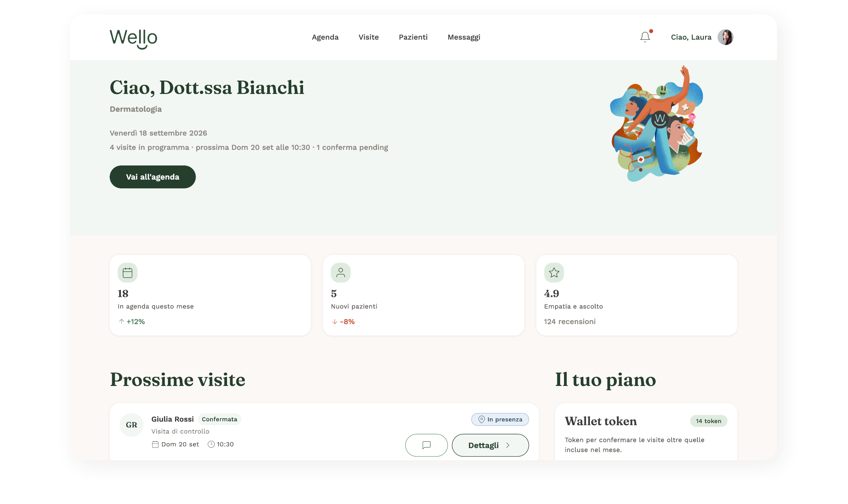Click the GR avatar of Giulia Rossi
This screenshot has height=504, width=848.
132,425
